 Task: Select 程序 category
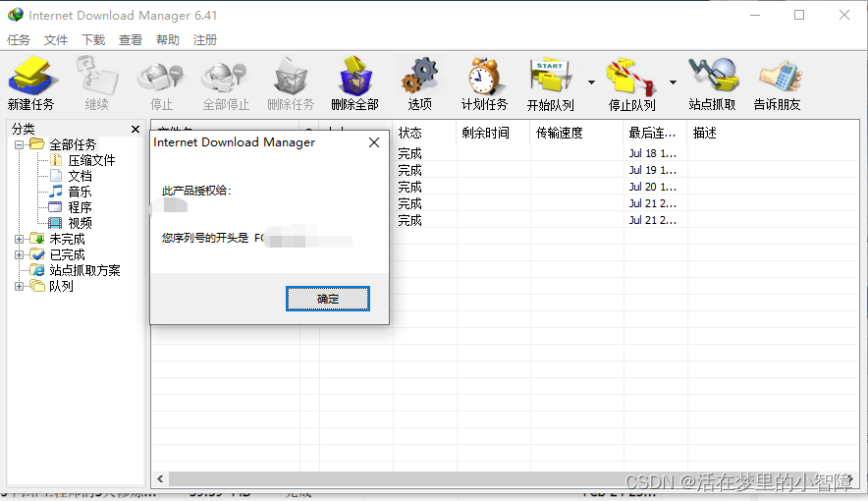80,207
